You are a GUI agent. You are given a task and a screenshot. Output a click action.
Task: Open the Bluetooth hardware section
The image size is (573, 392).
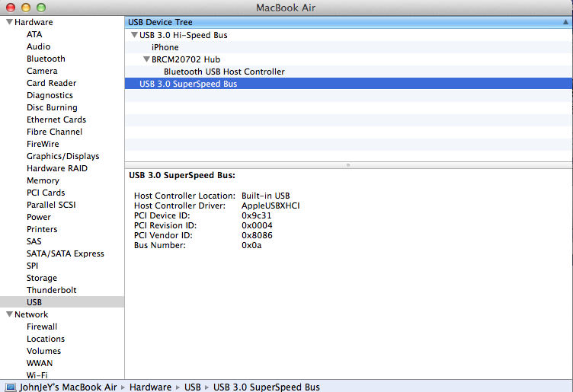[46, 59]
